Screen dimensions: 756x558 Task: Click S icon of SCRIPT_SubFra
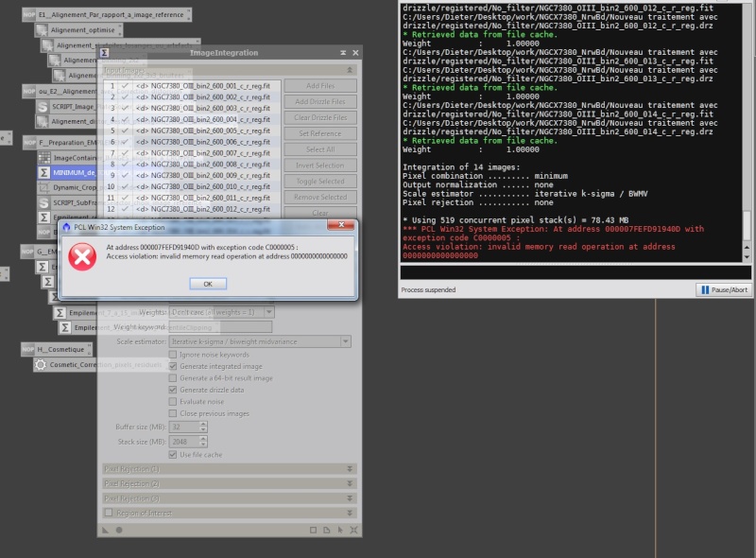tap(43, 202)
